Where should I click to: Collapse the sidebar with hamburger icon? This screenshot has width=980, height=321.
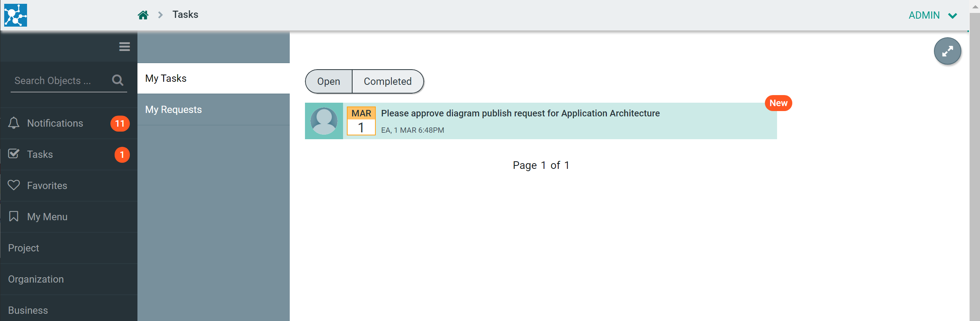[x=124, y=47]
